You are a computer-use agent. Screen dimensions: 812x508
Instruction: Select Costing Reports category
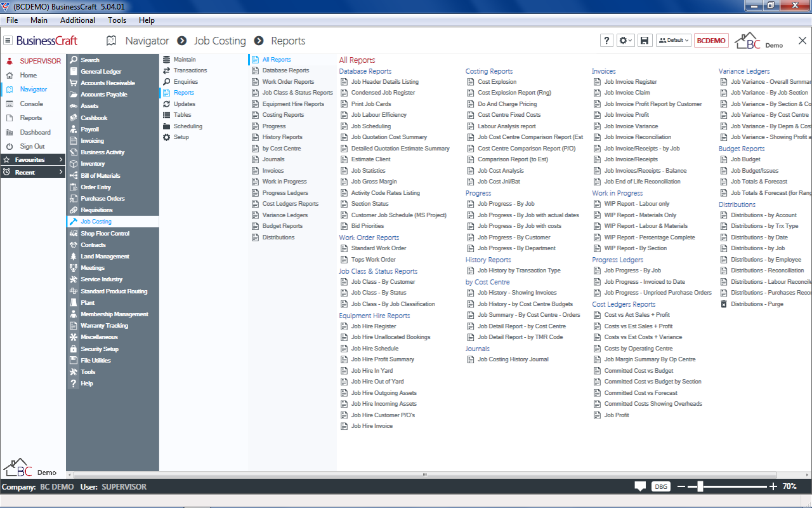(283, 115)
